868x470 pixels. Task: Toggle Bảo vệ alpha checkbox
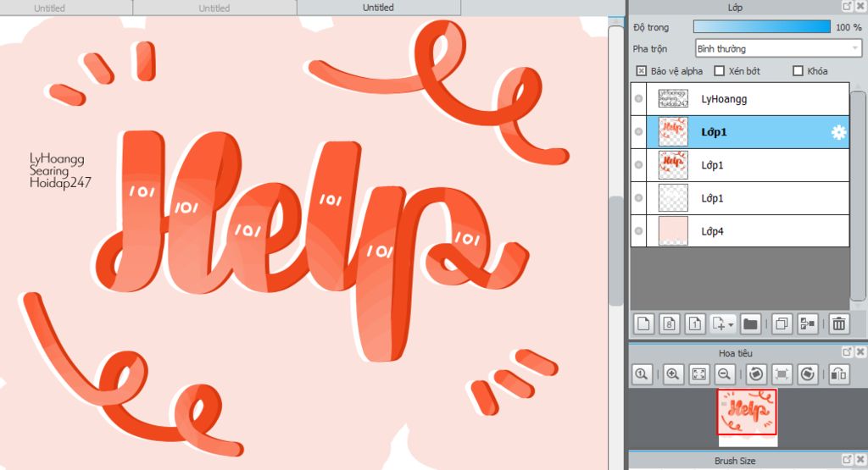(641, 71)
